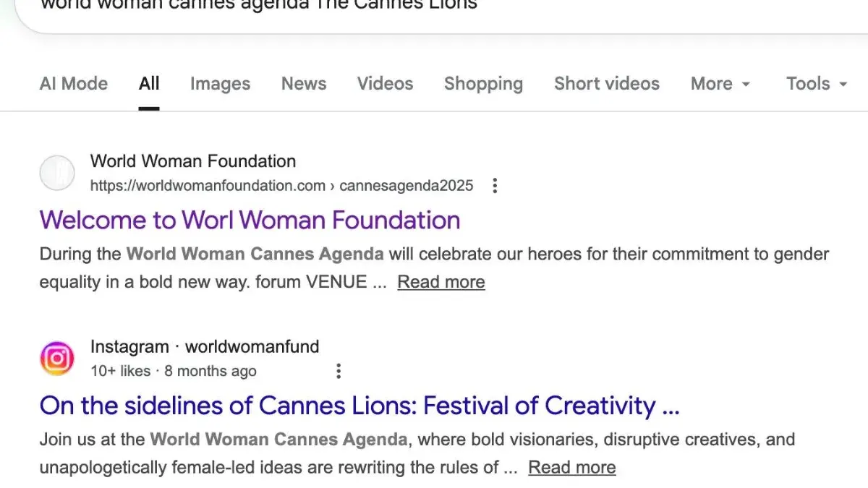868x488 pixels.
Task: Click the World Woman Foundation favicon
Action: click(x=57, y=174)
